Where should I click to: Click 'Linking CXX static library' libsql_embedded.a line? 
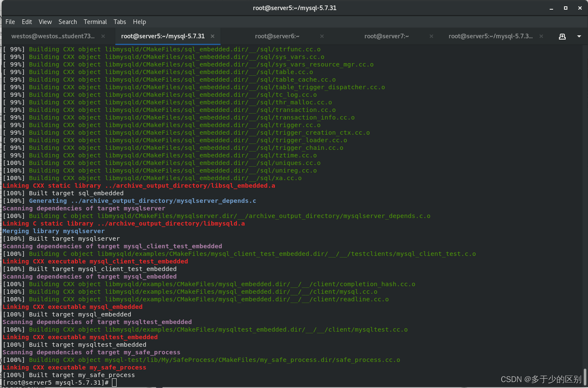[139, 186]
